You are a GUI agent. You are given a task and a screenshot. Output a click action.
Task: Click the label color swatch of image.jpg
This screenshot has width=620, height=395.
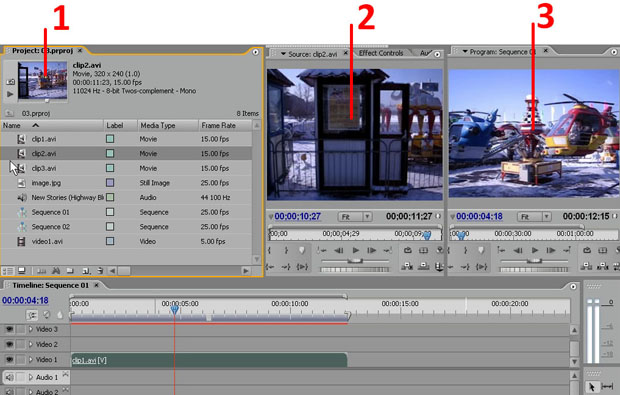[110, 183]
